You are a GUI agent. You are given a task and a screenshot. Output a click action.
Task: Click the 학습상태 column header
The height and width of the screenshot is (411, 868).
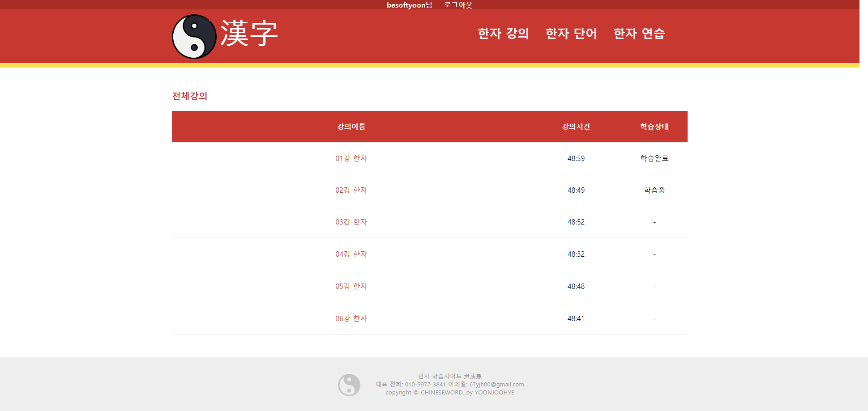[x=654, y=127]
